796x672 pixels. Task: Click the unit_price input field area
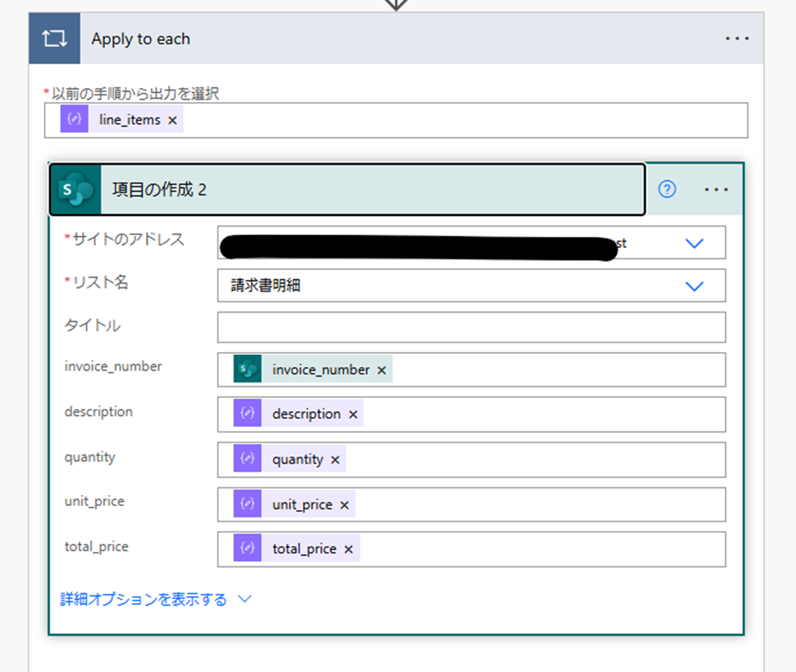click(472, 505)
